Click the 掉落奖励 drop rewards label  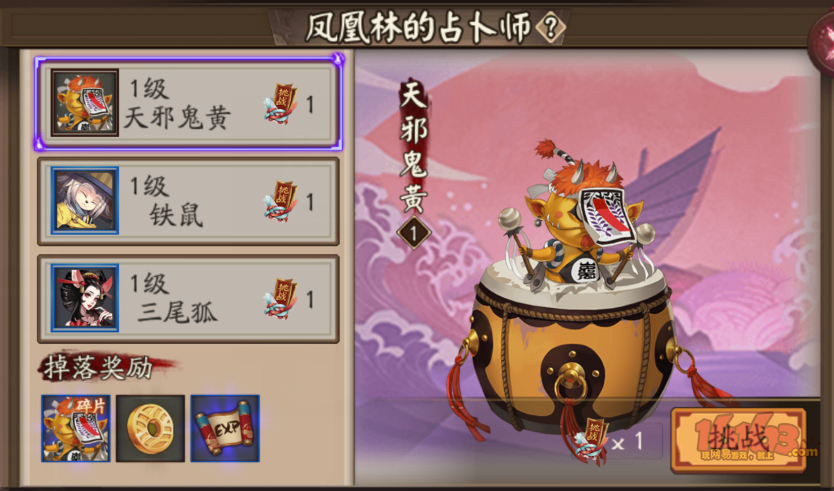tap(99, 368)
